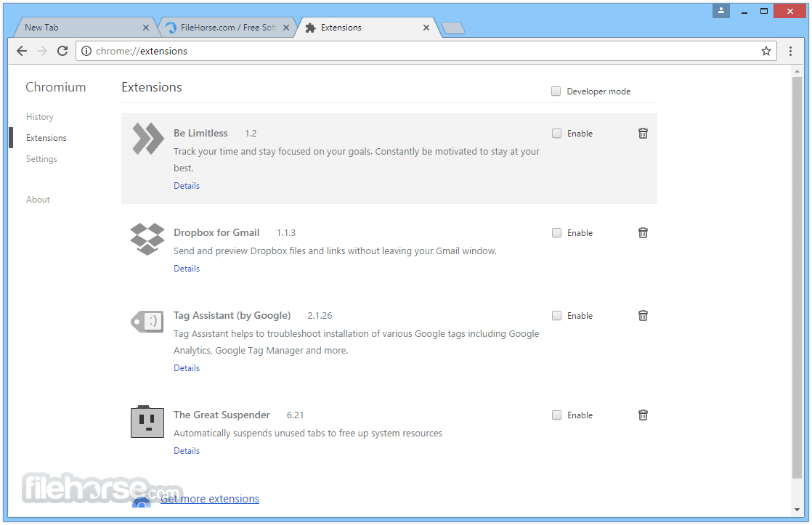Image resolution: width=812 pixels, height=525 pixels.
Task: Click the Get more extensions link
Action: [210, 499]
